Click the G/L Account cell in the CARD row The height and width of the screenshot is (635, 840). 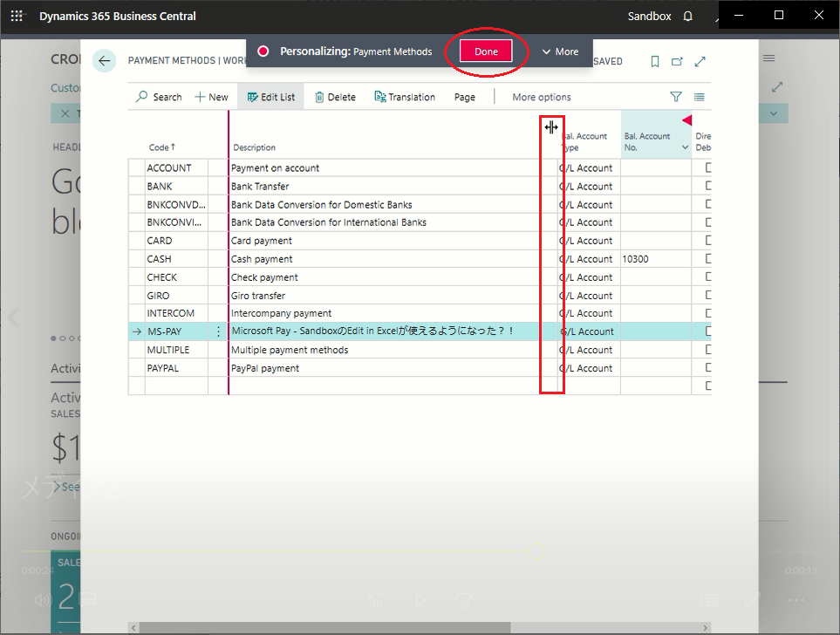[x=589, y=241]
